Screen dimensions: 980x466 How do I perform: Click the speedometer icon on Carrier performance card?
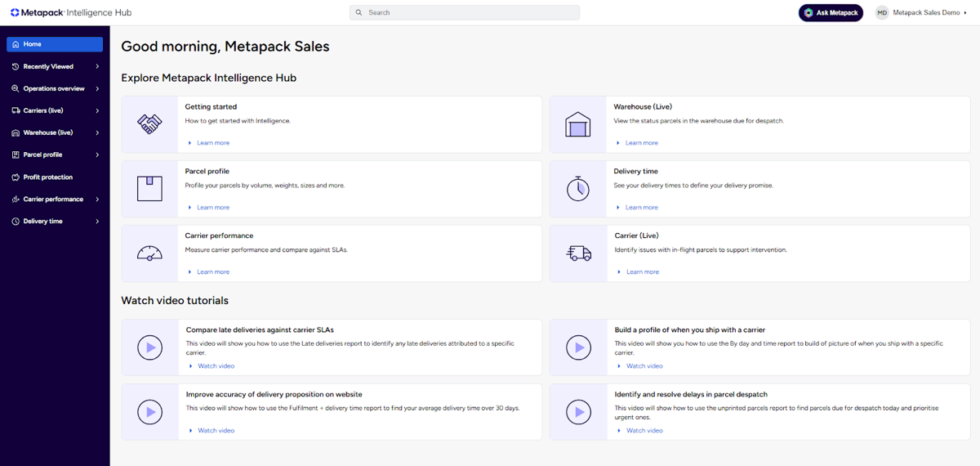coord(149,253)
